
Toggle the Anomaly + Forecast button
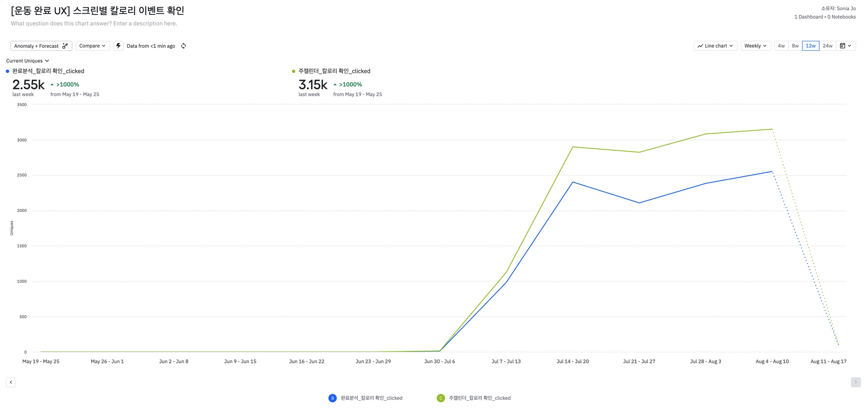point(41,46)
